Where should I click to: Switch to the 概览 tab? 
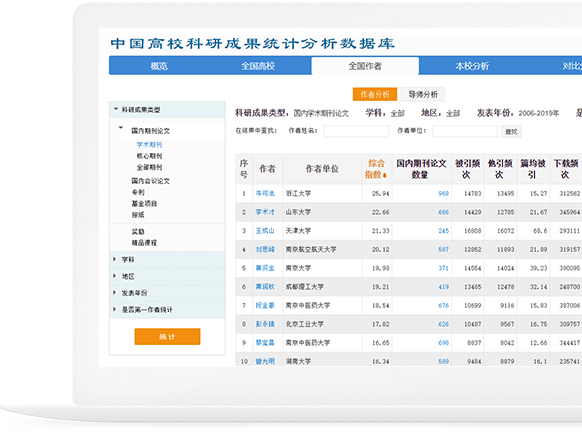(159, 66)
